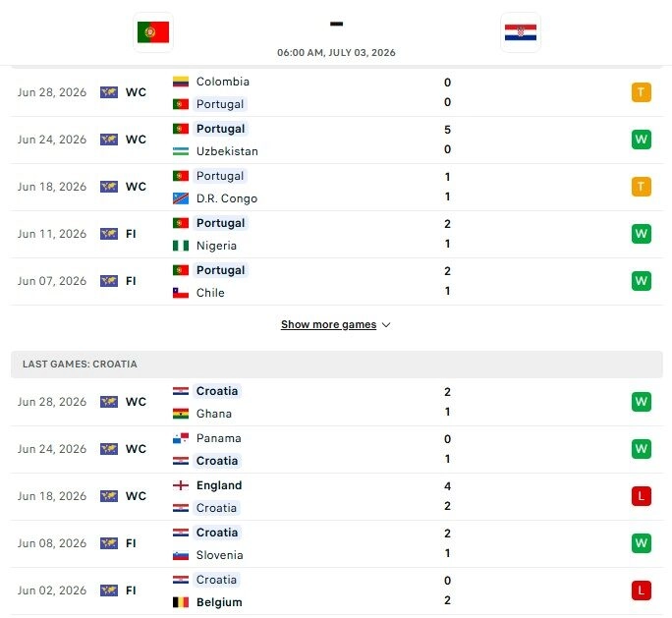Open the Slovenia team link

pos(219,555)
